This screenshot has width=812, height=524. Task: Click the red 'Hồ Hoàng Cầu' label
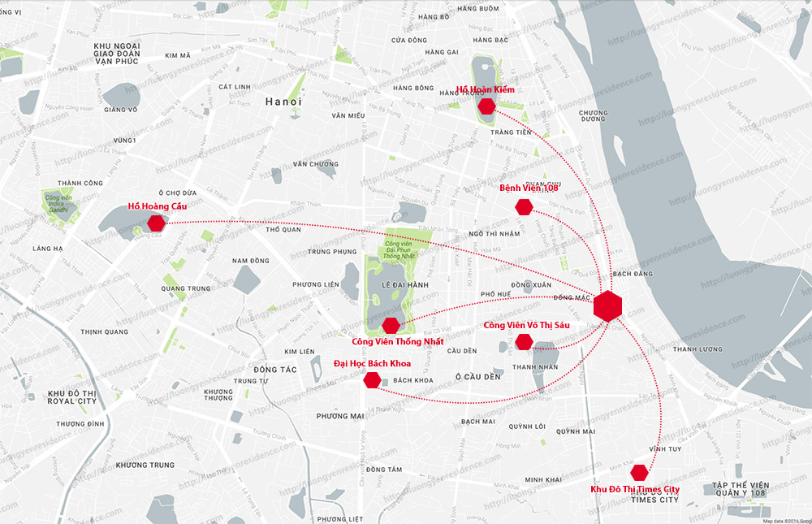(158, 206)
